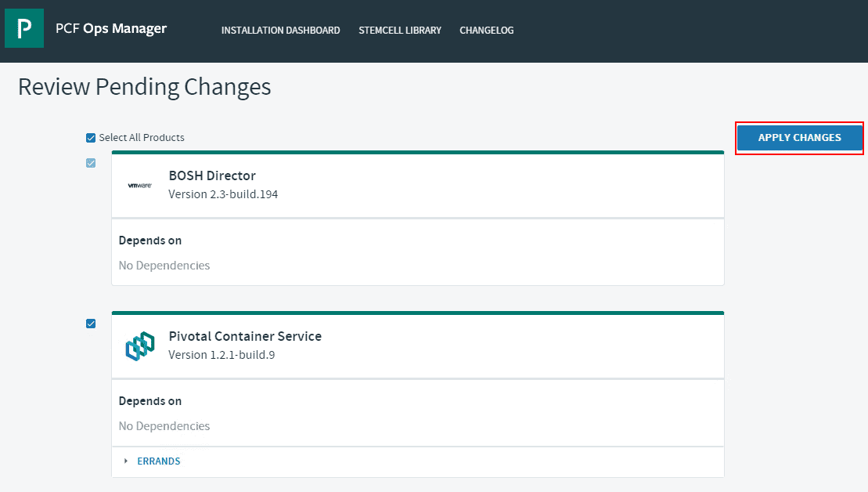Toggle the BOSH Director product checkbox
This screenshot has height=492, width=868.
[91, 163]
